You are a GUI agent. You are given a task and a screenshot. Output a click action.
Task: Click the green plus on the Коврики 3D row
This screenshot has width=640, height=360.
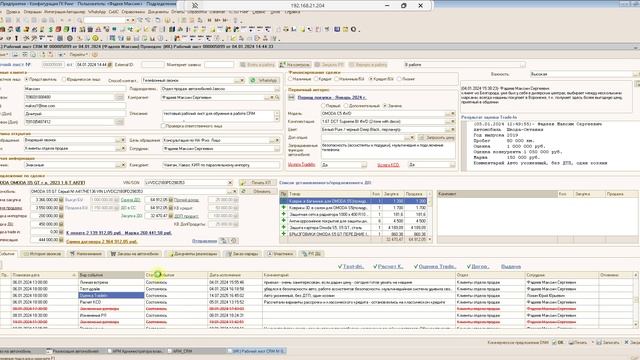coord(284,208)
